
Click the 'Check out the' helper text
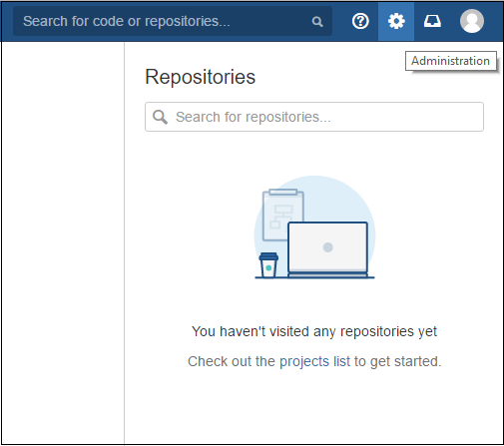(232, 361)
